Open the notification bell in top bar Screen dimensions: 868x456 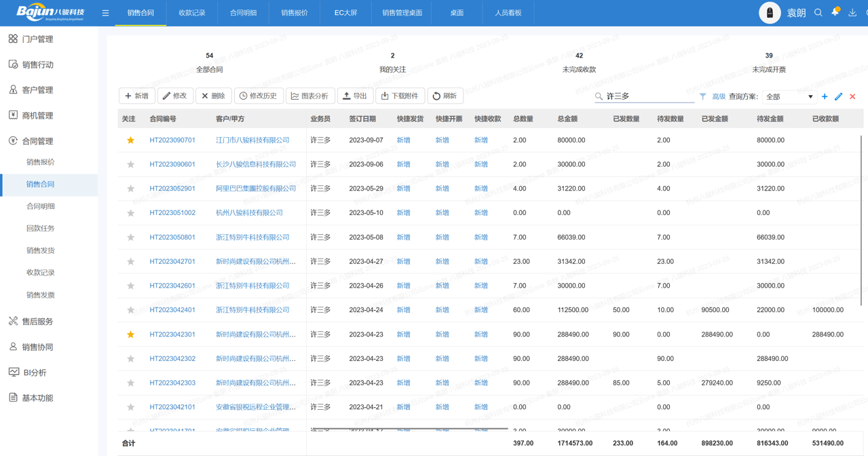coord(835,12)
